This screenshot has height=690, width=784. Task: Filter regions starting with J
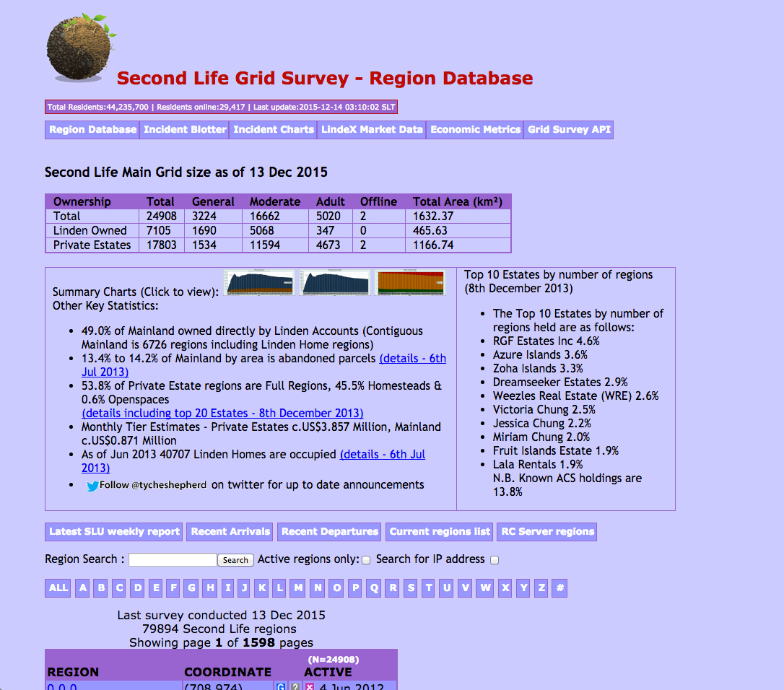244,588
